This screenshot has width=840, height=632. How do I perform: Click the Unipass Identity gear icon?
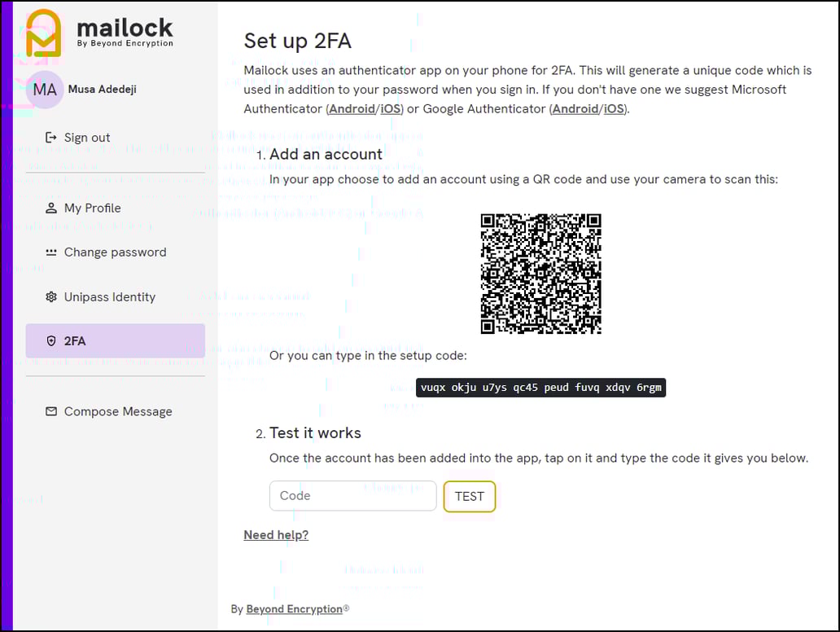click(50, 297)
